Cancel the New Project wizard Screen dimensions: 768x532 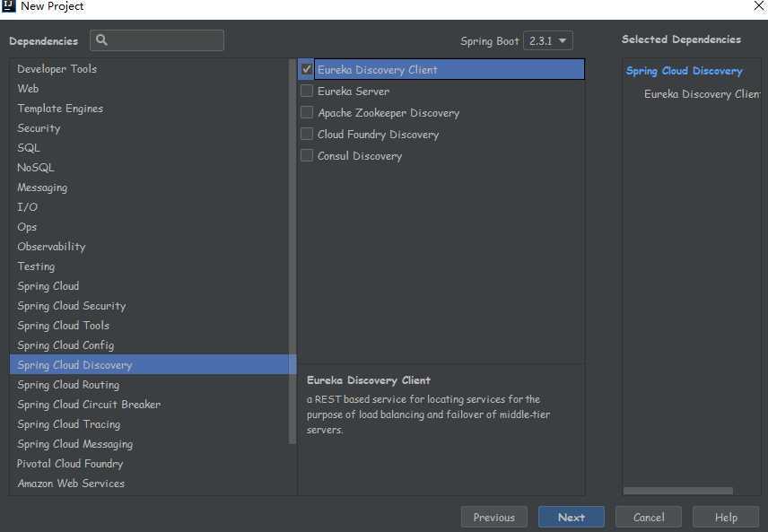pos(649,518)
